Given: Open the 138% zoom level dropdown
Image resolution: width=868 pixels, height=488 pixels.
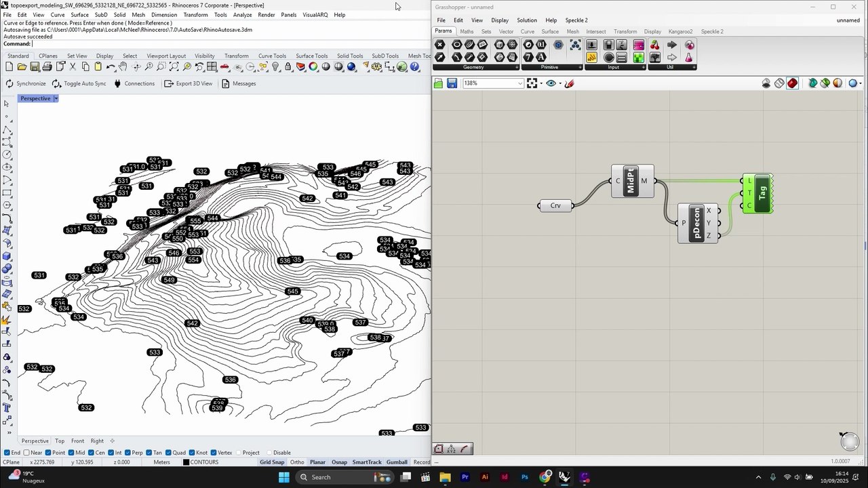Looking at the screenshot, I should 520,83.
